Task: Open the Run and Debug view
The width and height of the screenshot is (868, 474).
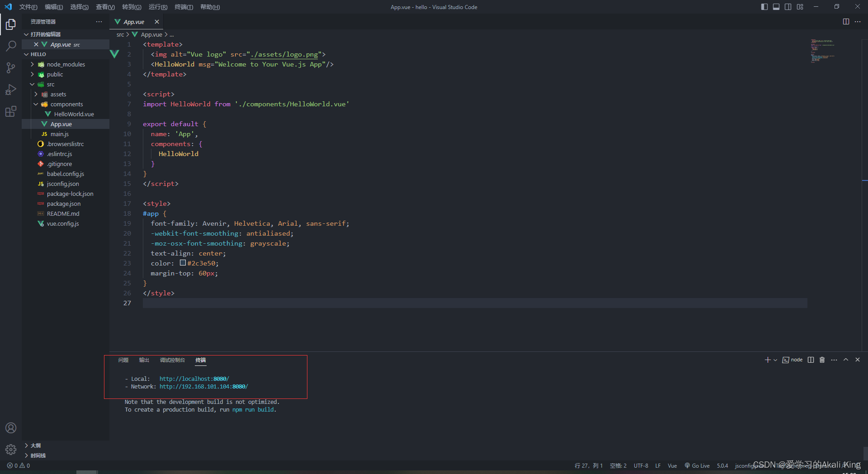Action: 11,90
